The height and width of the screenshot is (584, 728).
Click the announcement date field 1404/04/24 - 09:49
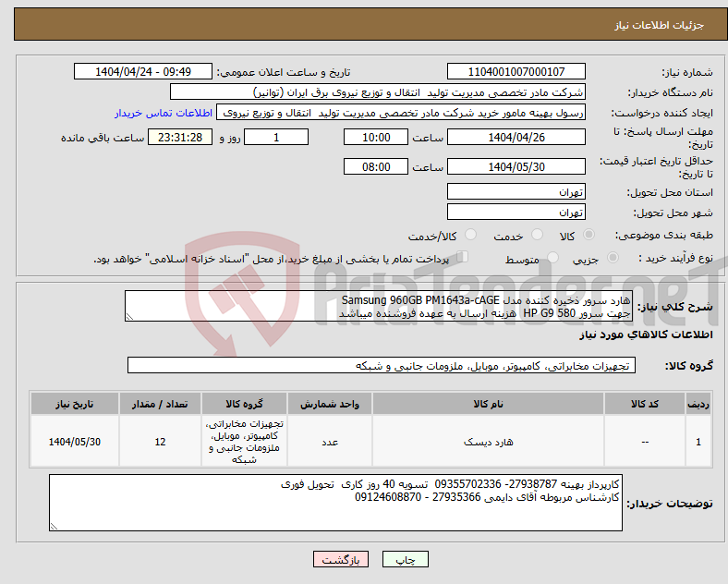tap(143, 72)
